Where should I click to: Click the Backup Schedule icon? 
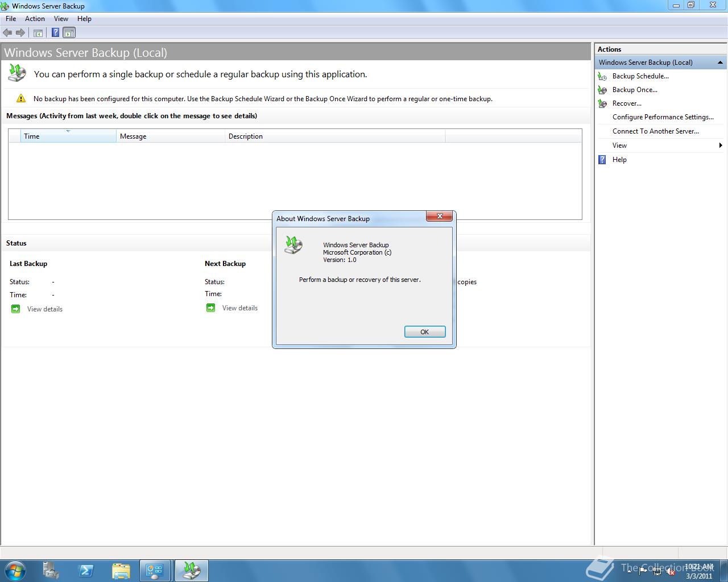[x=602, y=76]
